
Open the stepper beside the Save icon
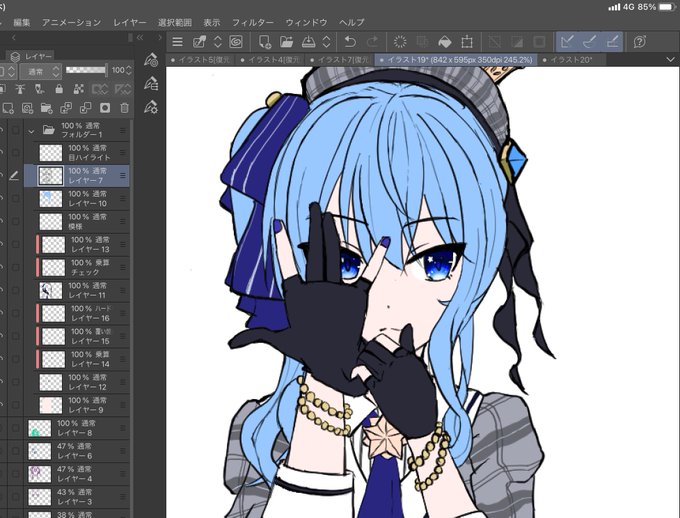(x=327, y=42)
